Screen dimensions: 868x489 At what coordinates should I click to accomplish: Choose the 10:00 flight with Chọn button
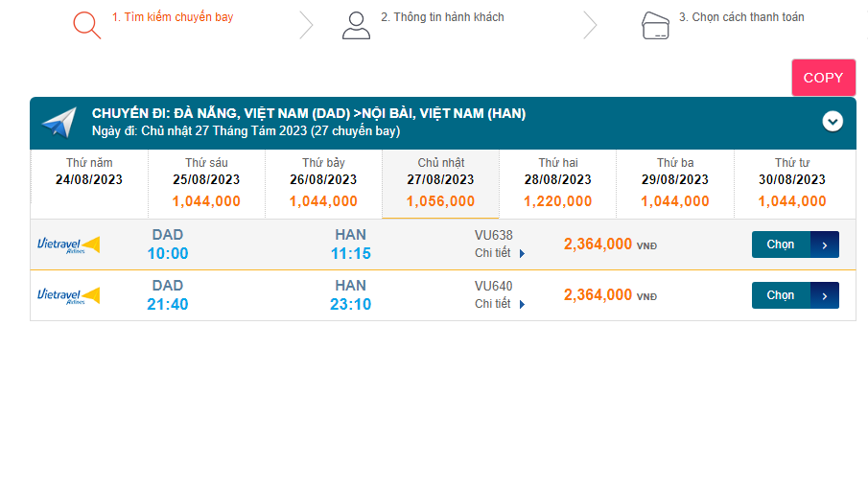pos(782,244)
